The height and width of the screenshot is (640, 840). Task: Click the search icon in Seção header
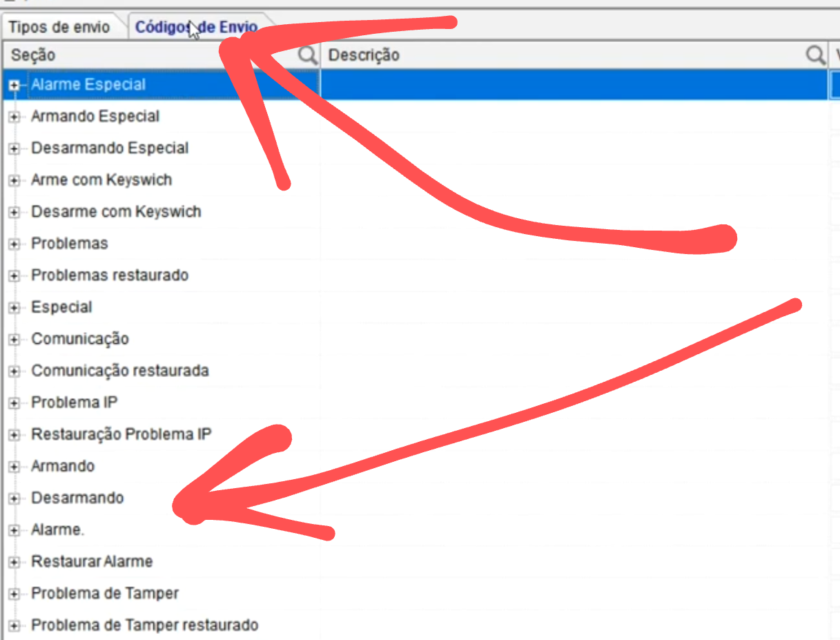pos(308,55)
